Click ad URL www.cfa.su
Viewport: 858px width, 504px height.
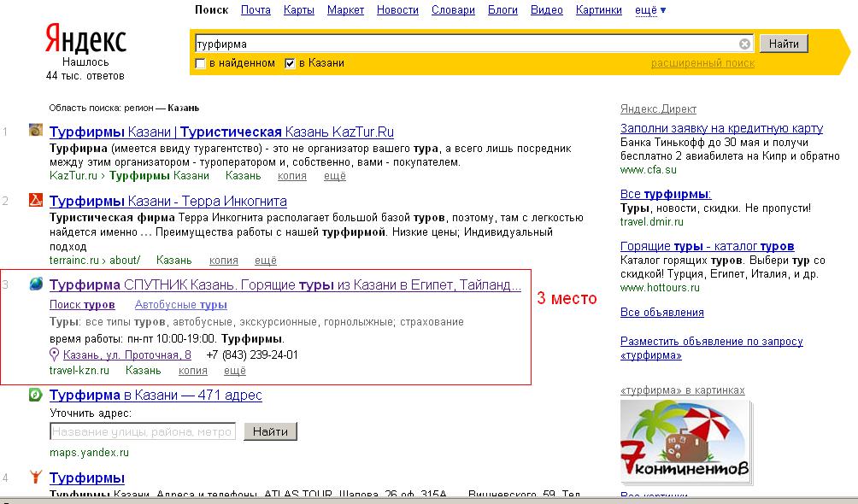(x=649, y=170)
